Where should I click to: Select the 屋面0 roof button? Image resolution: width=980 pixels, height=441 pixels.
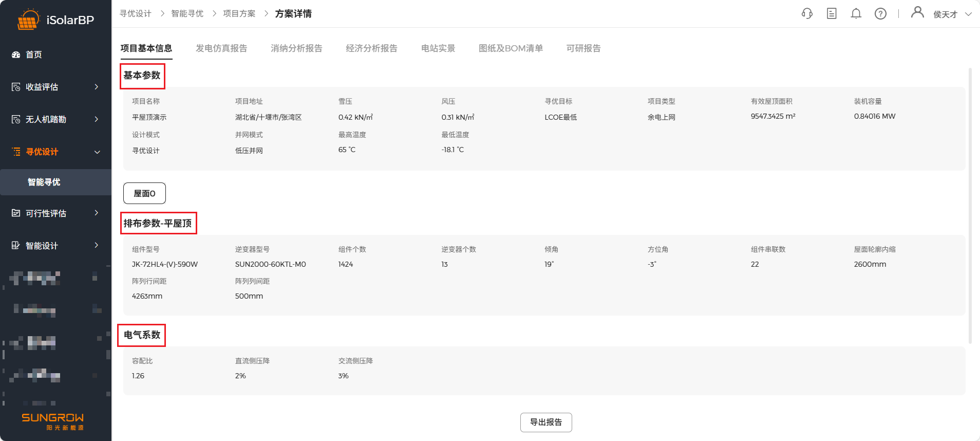point(144,193)
